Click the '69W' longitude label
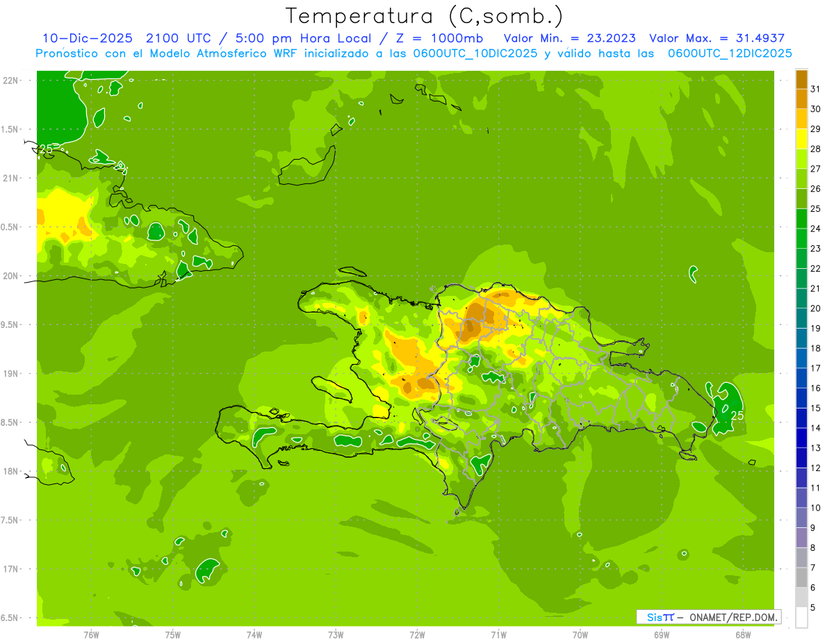 click(662, 635)
